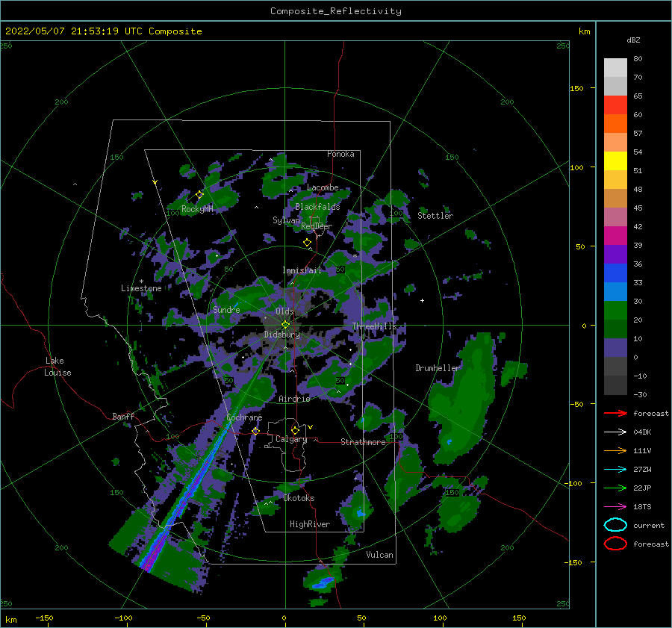
Task: Click the yellow -150 bottom axis label
Action: coord(44,618)
